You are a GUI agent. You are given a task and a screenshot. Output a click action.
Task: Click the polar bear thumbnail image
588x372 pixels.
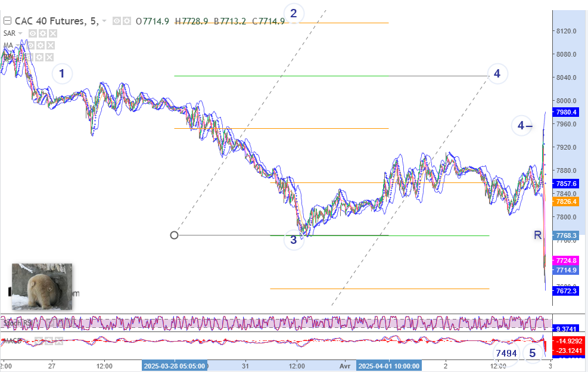(x=42, y=287)
